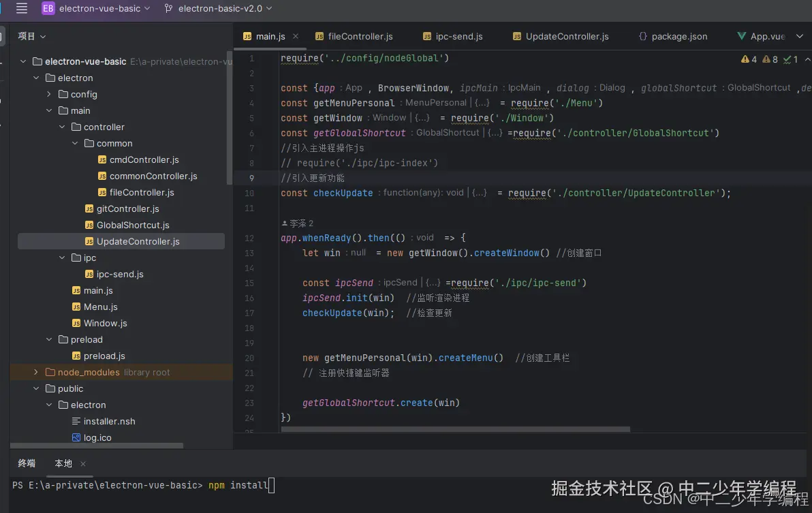Click checkUpdate require statement line
The height and width of the screenshot is (513, 812).
click(505, 193)
